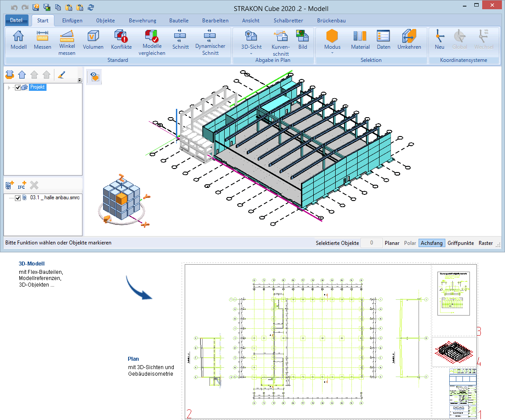Screen dimensions: 505x420
Task: Open the Brückenbau tab
Action: point(331,21)
